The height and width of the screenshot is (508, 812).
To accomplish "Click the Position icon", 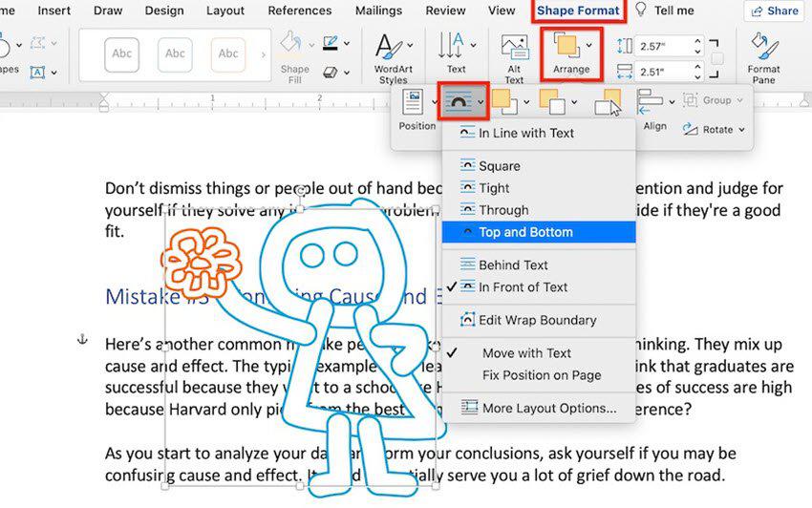I will pyautogui.click(x=413, y=102).
